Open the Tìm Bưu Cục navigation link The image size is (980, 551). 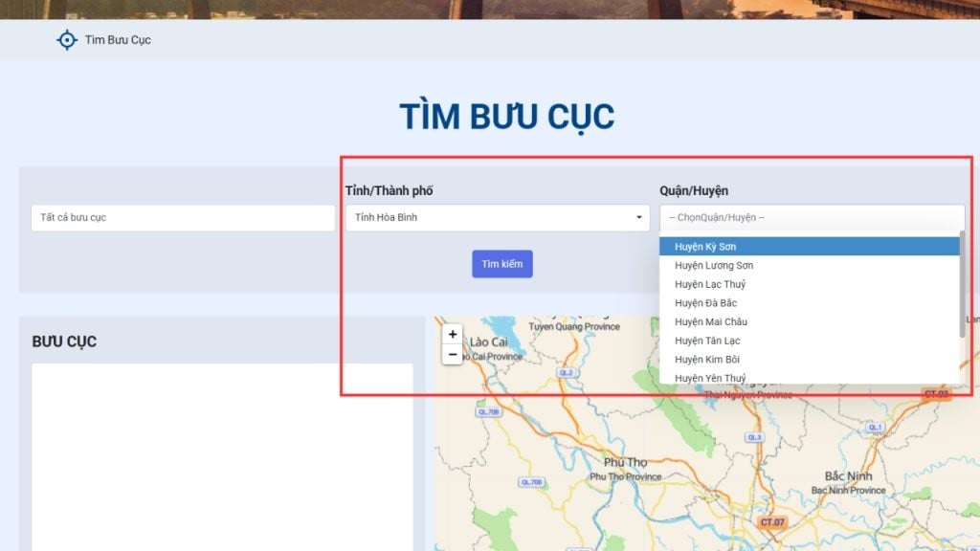pos(118,40)
